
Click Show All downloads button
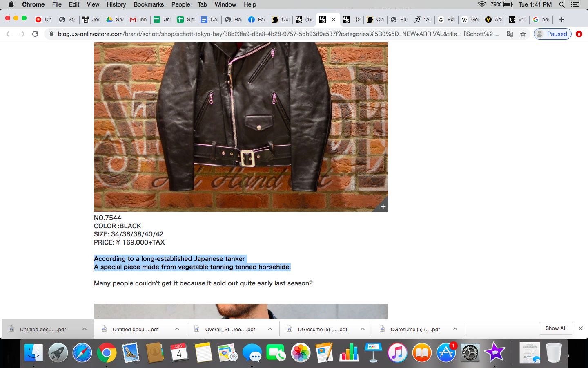coord(556,328)
